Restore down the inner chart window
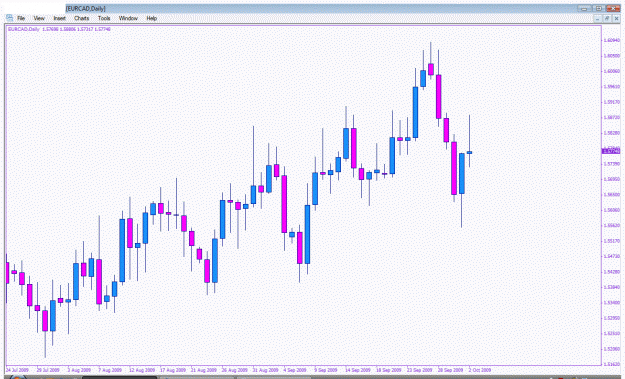This screenshot has width=625, height=379. click(x=607, y=19)
